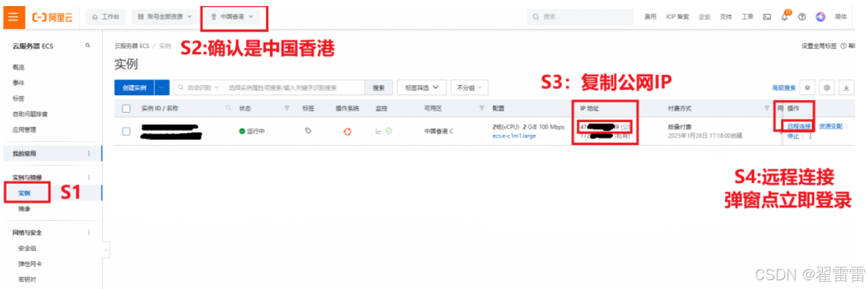The width and height of the screenshot is (868, 289).
Task: Open 概览 in the sidebar
Action: click(20, 67)
